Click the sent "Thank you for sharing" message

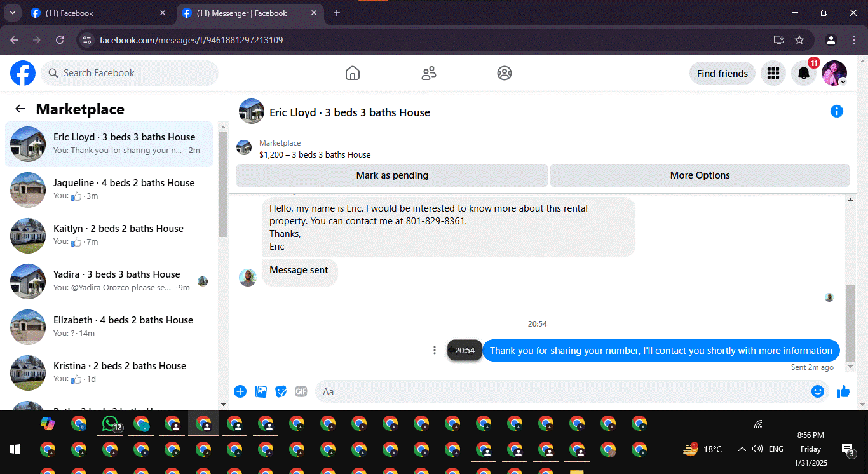pyautogui.click(x=661, y=351)
